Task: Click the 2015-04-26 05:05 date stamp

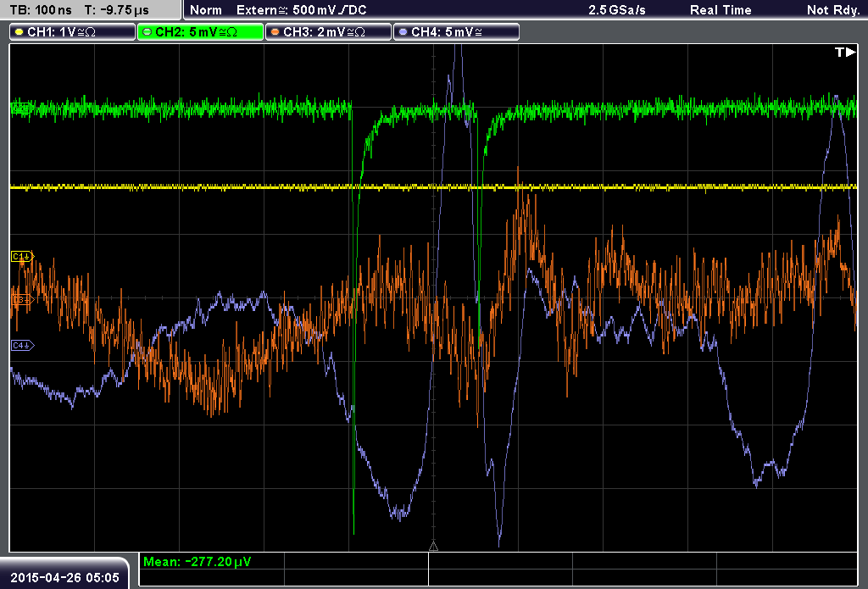Action: point(64,577)
